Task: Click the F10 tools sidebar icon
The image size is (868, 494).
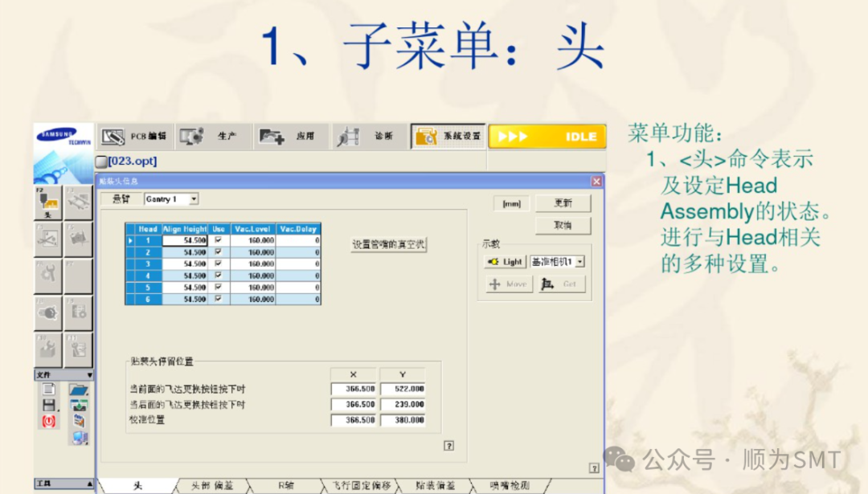Action: pos(48,349)
